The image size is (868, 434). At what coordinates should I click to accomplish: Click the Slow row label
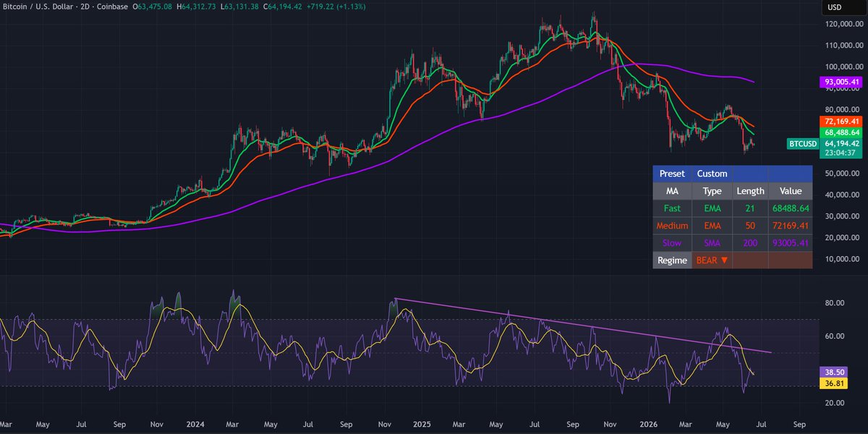(x=672, y=243)
